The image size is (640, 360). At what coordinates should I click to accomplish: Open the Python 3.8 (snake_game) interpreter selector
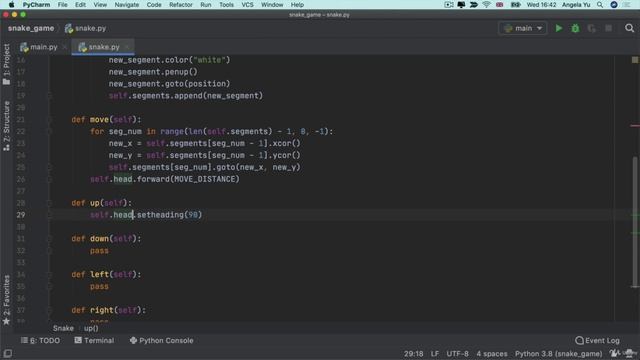point(558,354)
